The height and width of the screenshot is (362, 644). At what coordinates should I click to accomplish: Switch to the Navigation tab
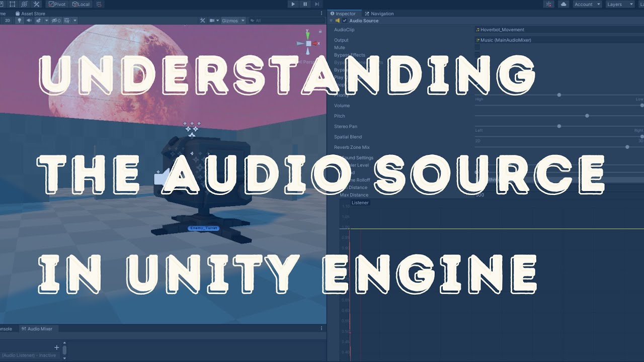coord(379,14)
